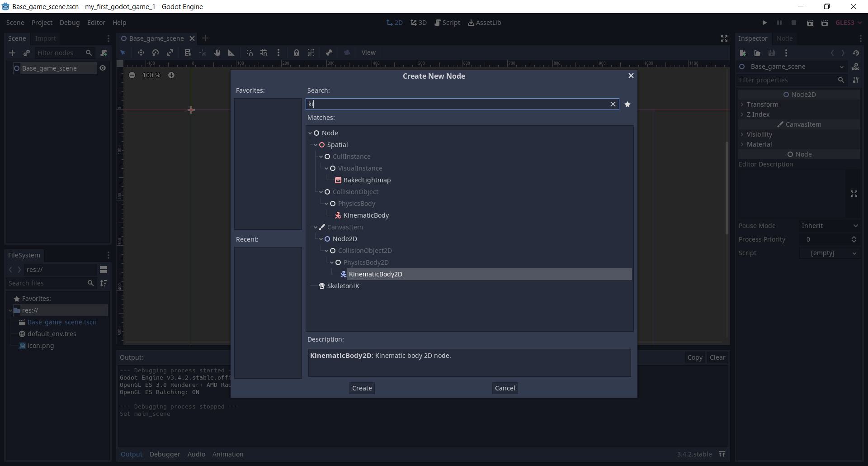Click the Create button

point(362,388)
